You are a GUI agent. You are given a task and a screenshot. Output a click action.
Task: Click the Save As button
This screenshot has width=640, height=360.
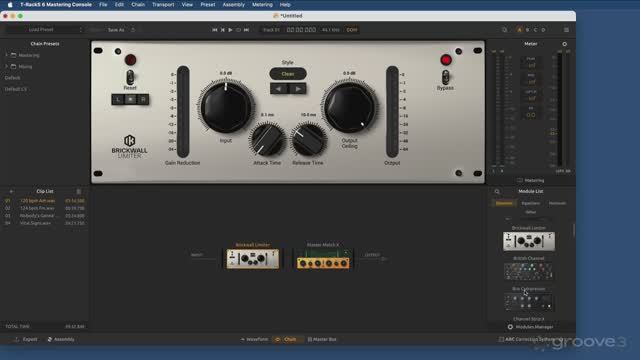(116, 30)
